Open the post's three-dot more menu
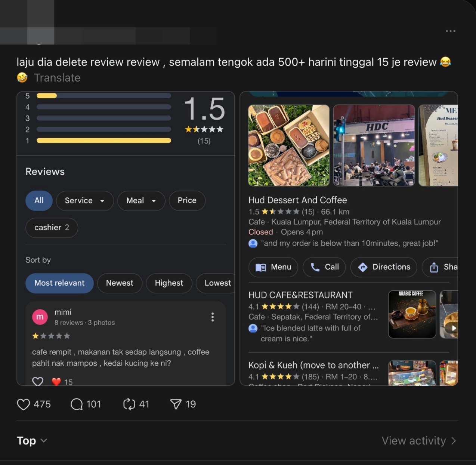This screenshot has width=476, height=465. (x=450, y=31)
